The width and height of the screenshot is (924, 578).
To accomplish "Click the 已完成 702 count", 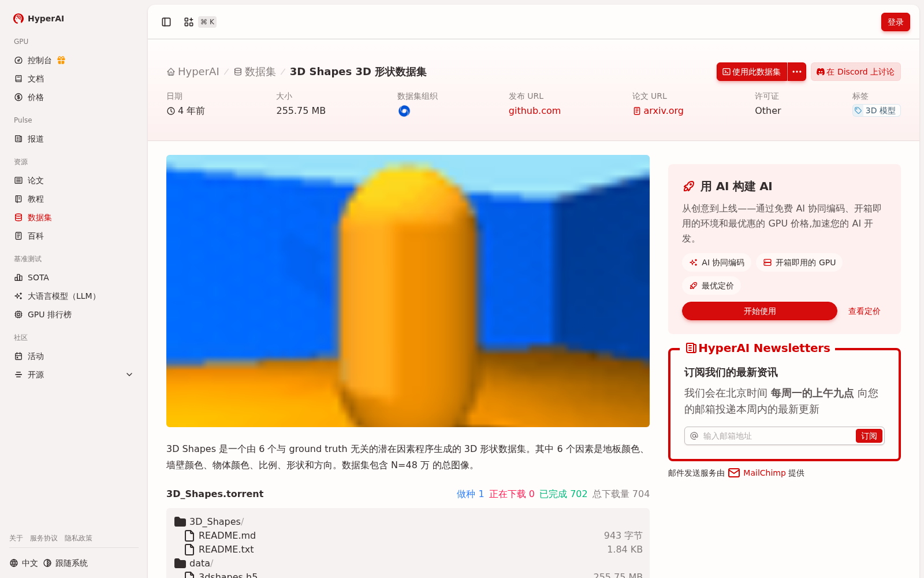I will click(x=563, y=494).
